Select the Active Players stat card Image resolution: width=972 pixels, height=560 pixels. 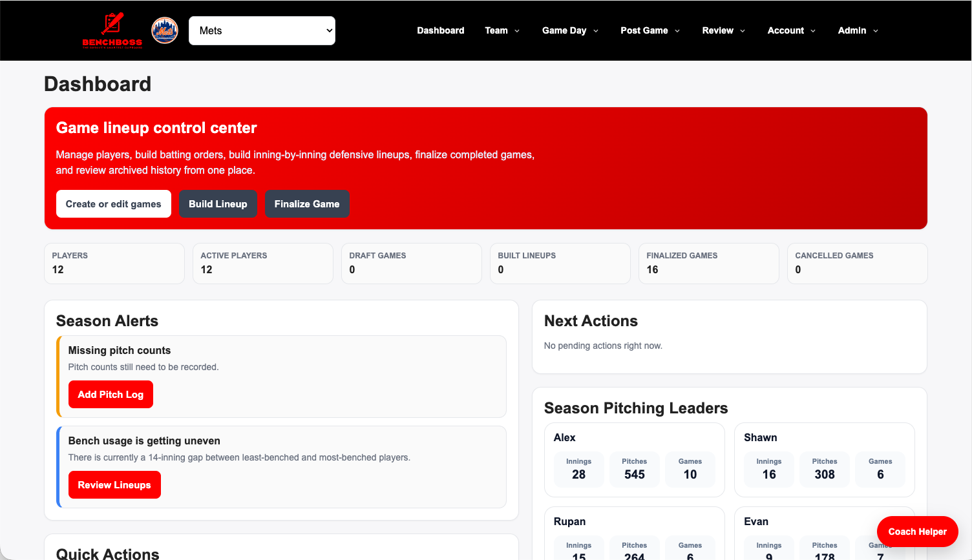pyautogui.click(x=263, y=264)
